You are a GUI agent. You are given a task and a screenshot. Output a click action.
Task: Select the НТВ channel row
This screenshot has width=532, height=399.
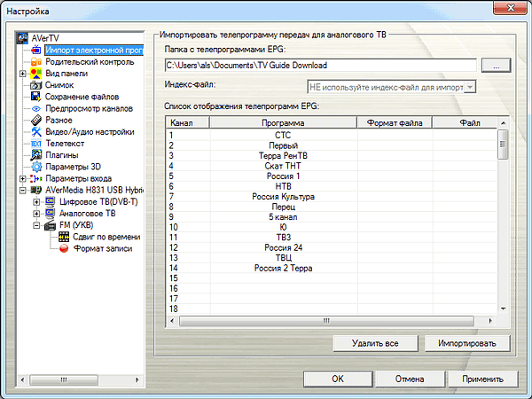[x=332, y=186]
